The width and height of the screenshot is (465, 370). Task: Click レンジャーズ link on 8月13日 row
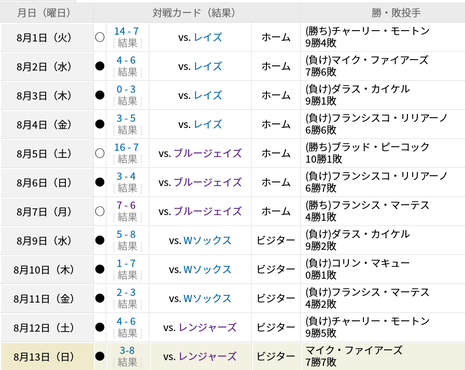tap(208, 356)
